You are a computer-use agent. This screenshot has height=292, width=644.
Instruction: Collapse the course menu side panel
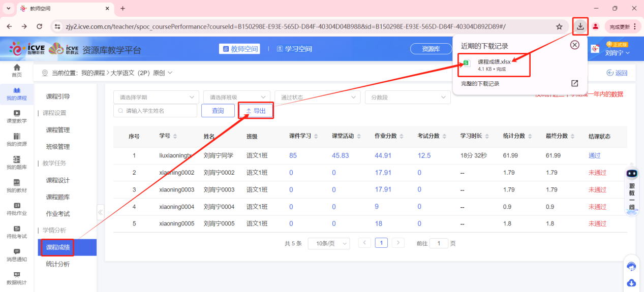[100, 212]
